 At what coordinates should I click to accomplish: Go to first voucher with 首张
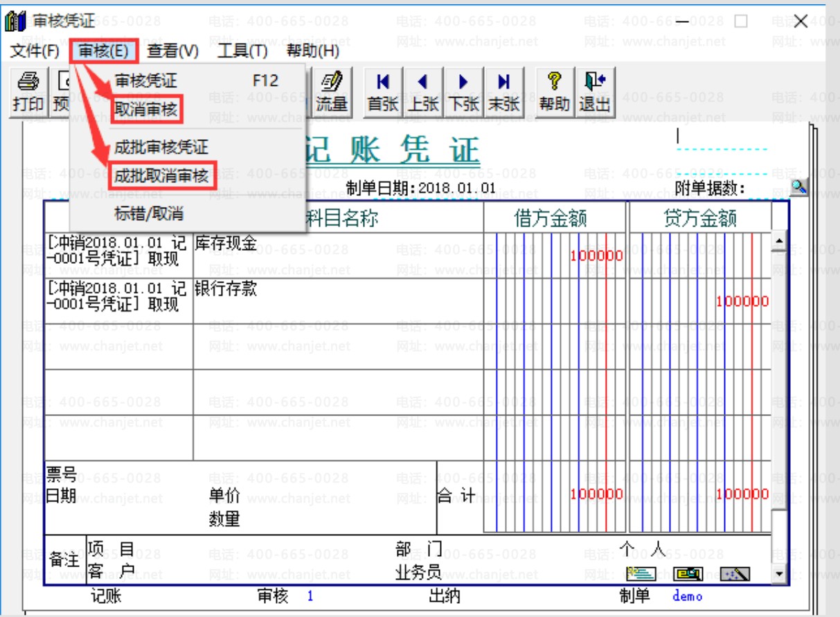[382, 92]
